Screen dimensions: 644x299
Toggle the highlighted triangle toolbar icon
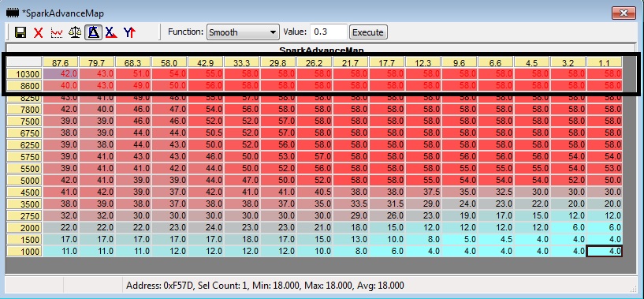pos(93,32)
